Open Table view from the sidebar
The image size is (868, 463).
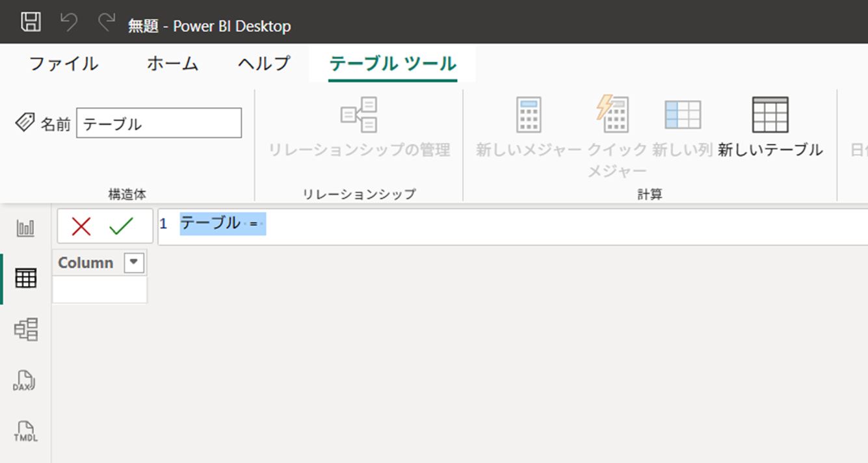coord(26,278)
